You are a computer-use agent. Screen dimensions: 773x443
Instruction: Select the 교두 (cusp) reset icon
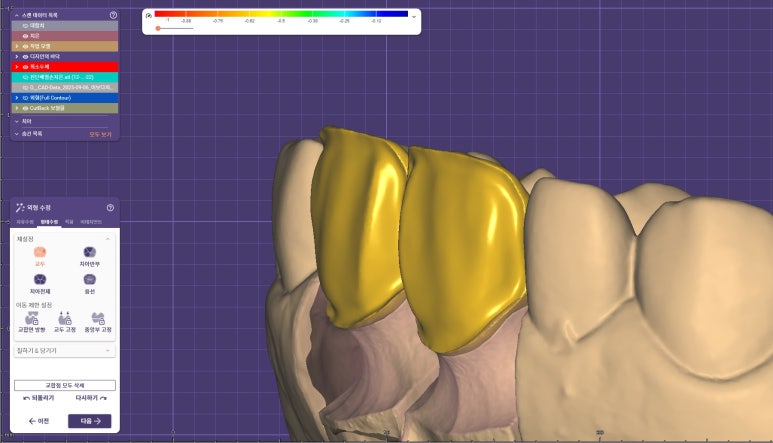tap(40, 253)
